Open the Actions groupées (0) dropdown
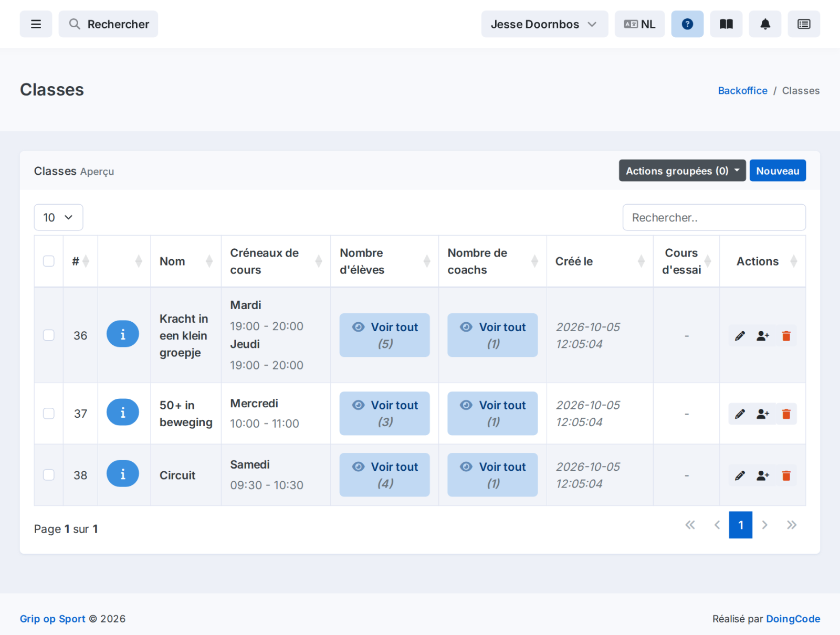840x635 pixels. (x=682, y=171)
